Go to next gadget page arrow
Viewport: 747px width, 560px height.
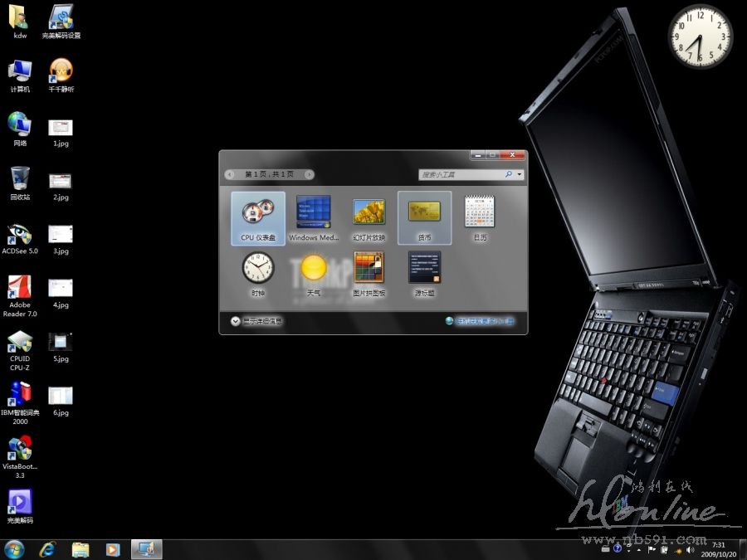(309, 175)
